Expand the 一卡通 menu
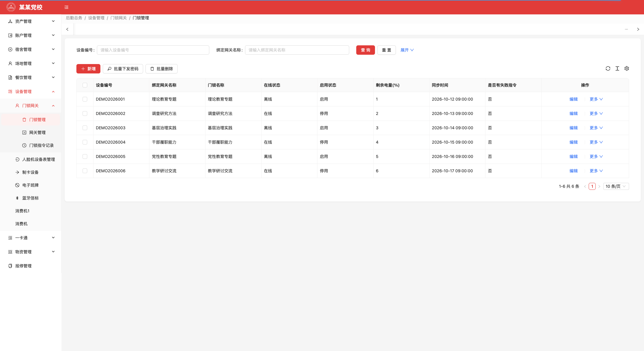Screen dimensions: 644x351 [x=31, y=238]
